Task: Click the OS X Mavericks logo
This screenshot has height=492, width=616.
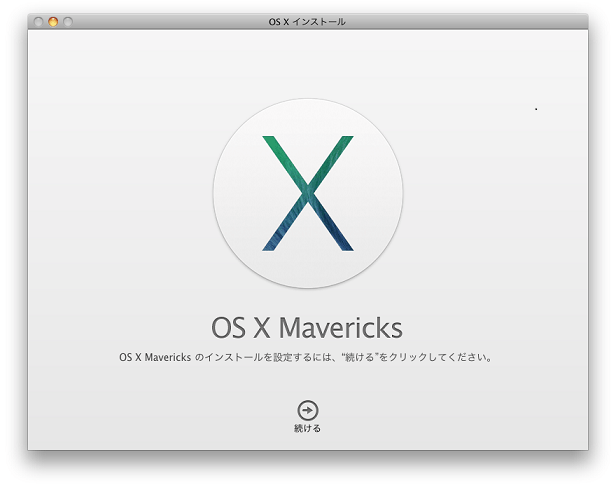Action: pos(308,193)
